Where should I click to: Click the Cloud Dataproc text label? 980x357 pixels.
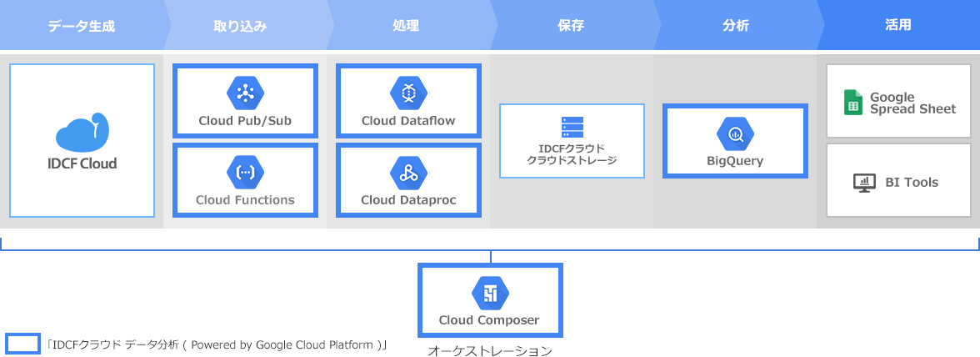(408, 200)
